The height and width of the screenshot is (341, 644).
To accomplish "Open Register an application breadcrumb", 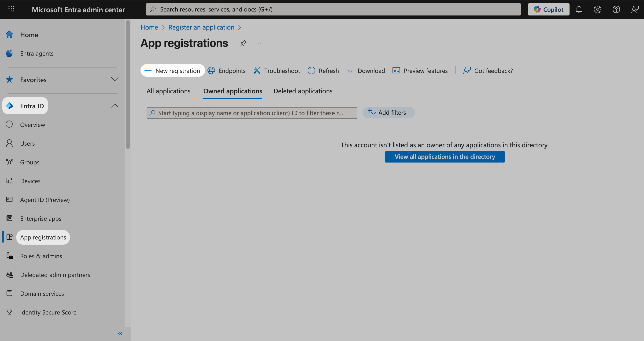I will (201, 27).
